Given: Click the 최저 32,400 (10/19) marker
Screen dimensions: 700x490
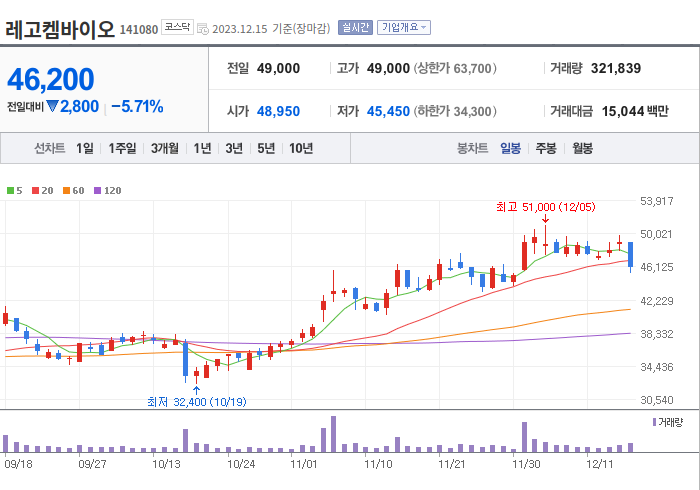Looking at the screenshot, I should pos(196,402).
